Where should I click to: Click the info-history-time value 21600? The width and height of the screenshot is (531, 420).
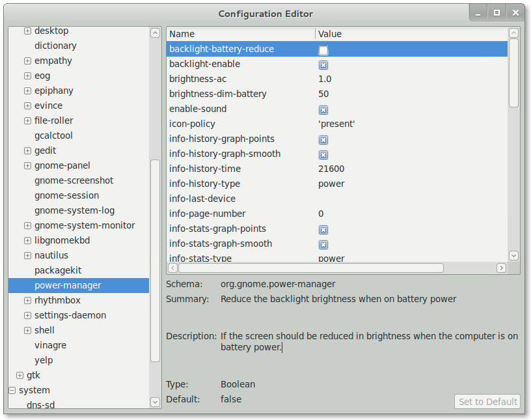[x=331, y=169]
